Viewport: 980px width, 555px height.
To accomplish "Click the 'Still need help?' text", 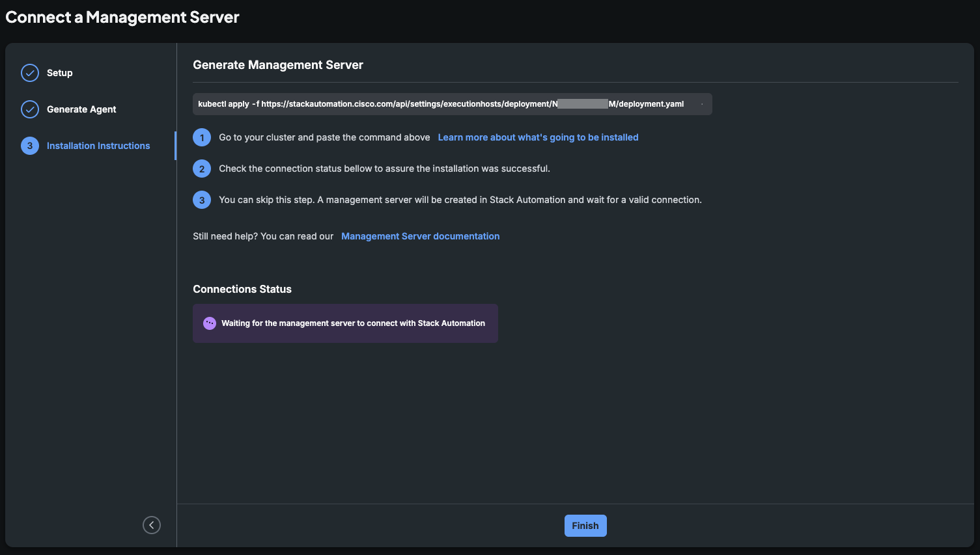I will pos(263,236).
